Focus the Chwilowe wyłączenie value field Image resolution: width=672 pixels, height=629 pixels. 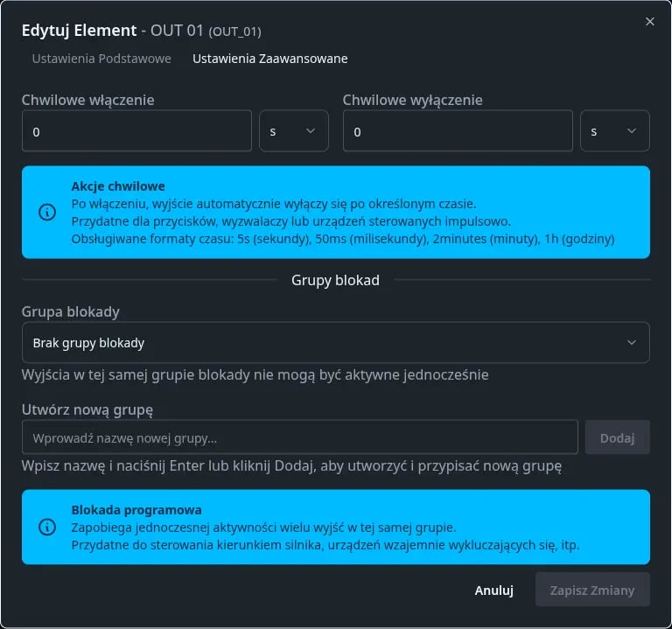(x=457, y=131)
